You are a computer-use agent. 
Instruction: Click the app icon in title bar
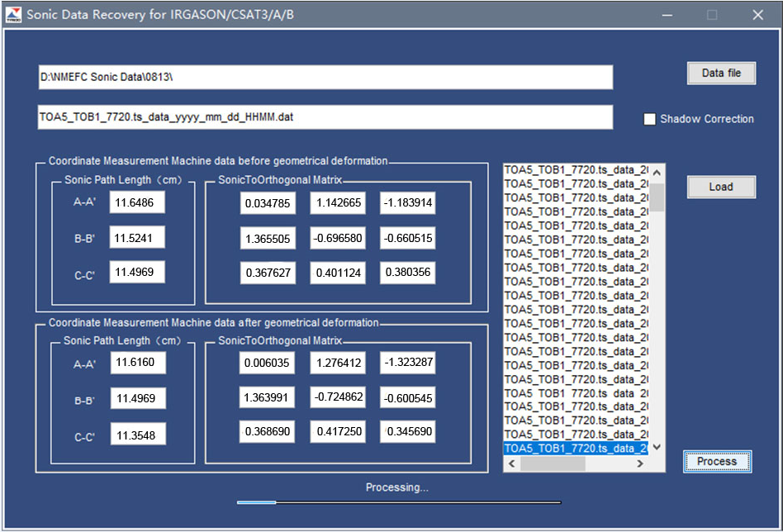point(13,15)
